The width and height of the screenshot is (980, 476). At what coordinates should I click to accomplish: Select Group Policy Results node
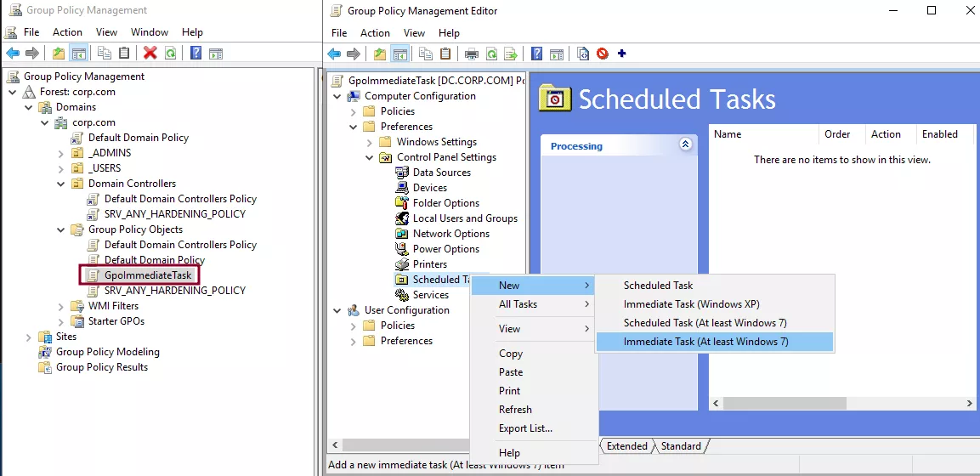point(102,367)
